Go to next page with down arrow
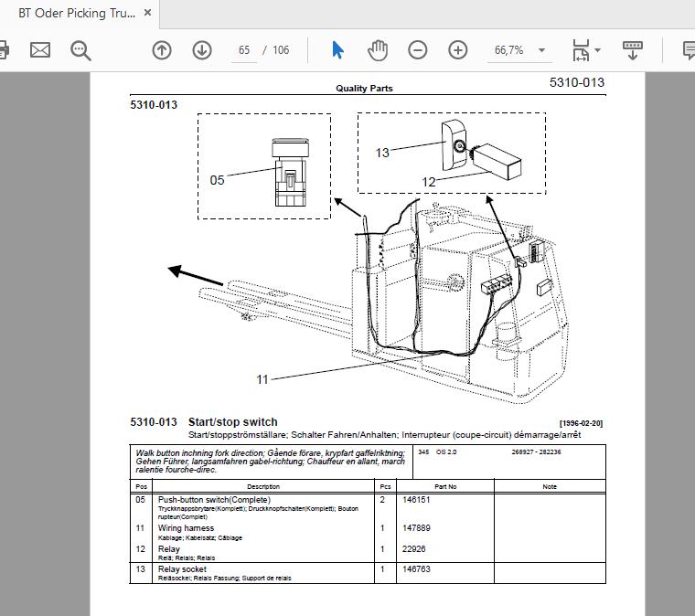This screenshot has height=616, width=695. pyautogui.click(x=202, y=50)
